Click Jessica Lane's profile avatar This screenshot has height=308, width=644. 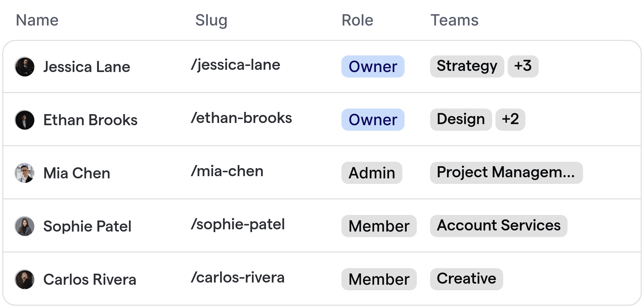[x=24, y=66]
